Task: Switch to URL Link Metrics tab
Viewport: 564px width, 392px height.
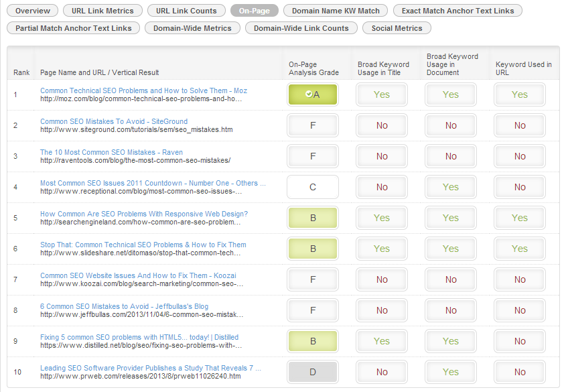Action: coord(102,11)
